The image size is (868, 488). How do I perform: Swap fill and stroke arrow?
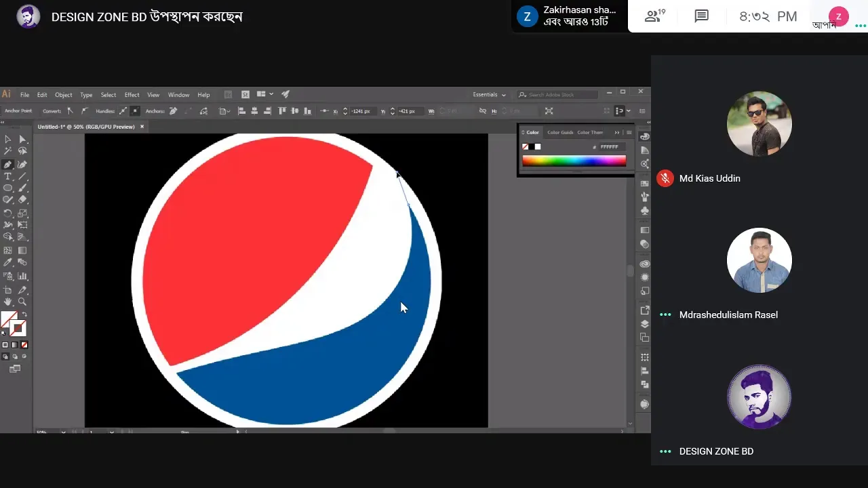[x=24, y=314]
